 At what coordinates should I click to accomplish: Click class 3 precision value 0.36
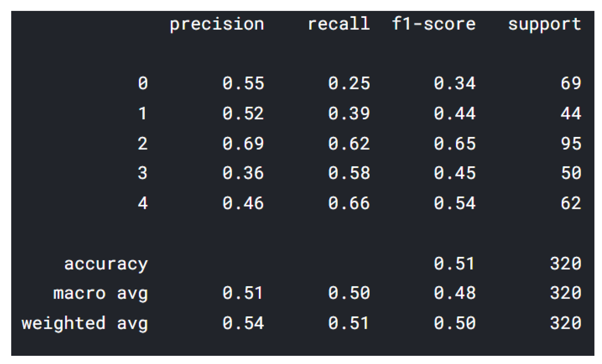[x=243, y=173]
